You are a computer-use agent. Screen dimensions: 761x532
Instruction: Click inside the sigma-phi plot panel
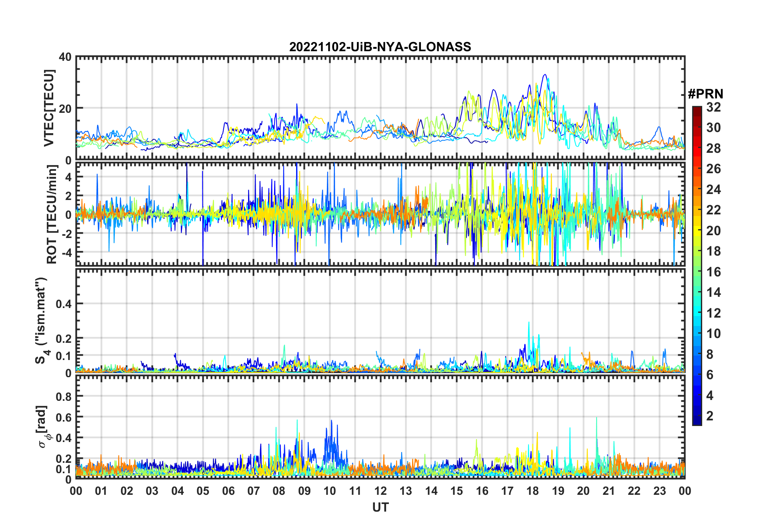[380, 426]
